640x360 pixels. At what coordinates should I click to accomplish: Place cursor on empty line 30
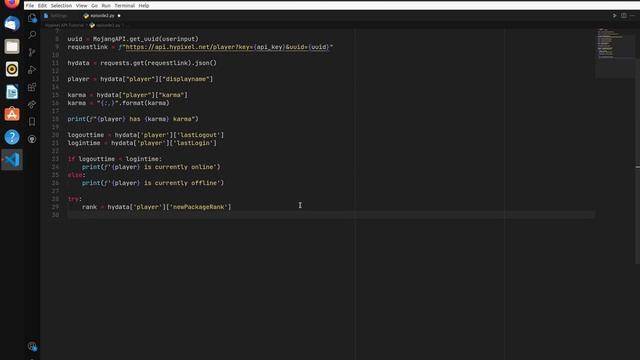click(331, 215)
